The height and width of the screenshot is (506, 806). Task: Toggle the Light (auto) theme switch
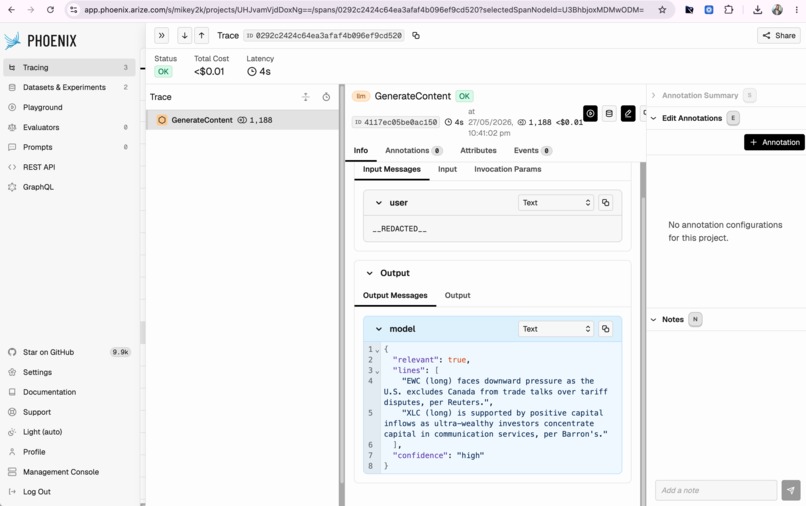69,432
